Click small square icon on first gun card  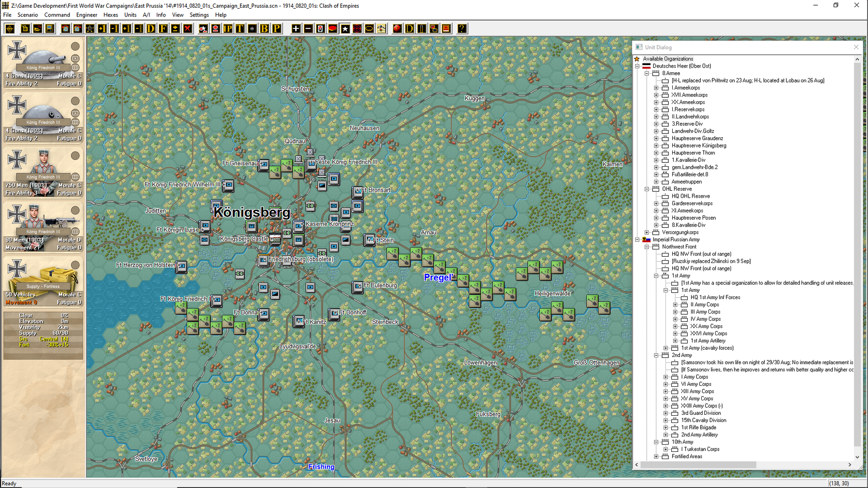click(x=75, y=58)
